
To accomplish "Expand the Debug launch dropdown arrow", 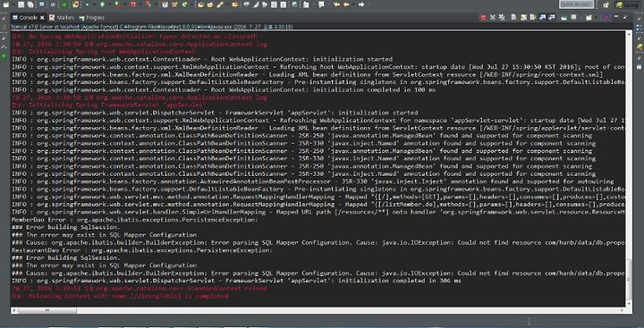I will point(95,4).
